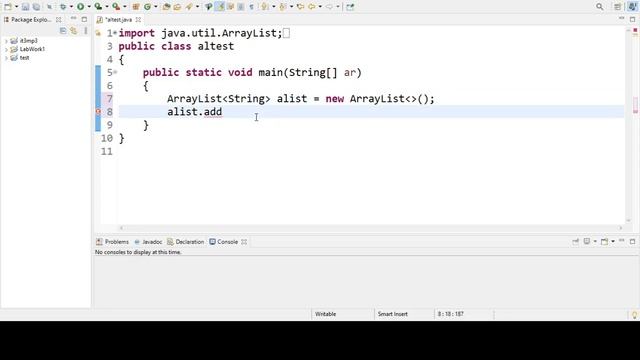Click the tip lightbulb in status bar

[x=634, y=315]
